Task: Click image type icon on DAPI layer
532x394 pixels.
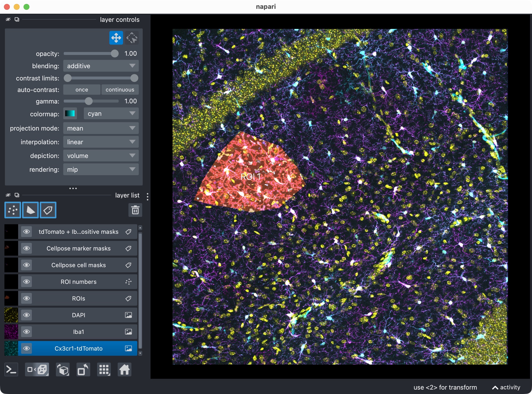Action: pos(128,315)
